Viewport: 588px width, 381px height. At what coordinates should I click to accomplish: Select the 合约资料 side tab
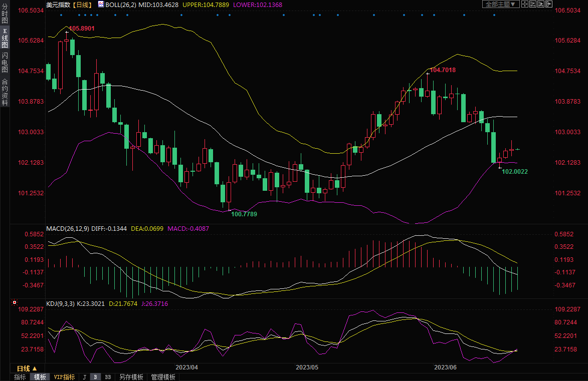coord(5,92)
